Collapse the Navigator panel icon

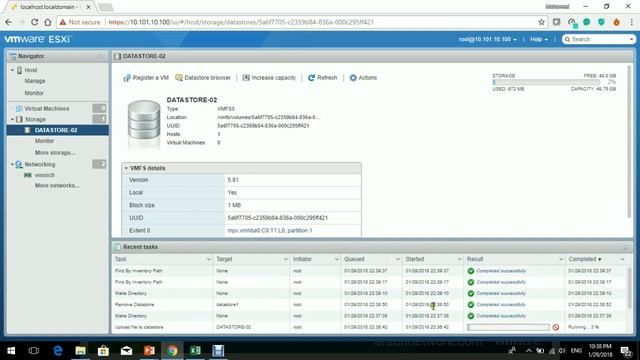(x=101, y=56)
